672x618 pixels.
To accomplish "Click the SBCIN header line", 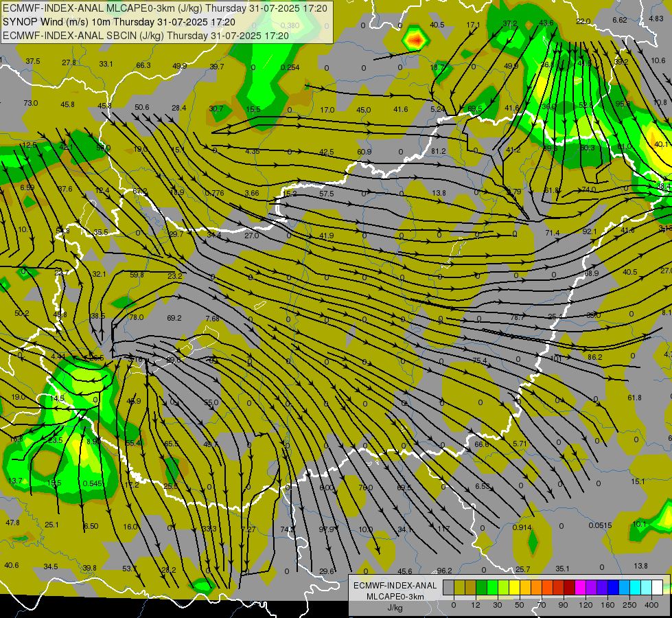I will 146,36.
